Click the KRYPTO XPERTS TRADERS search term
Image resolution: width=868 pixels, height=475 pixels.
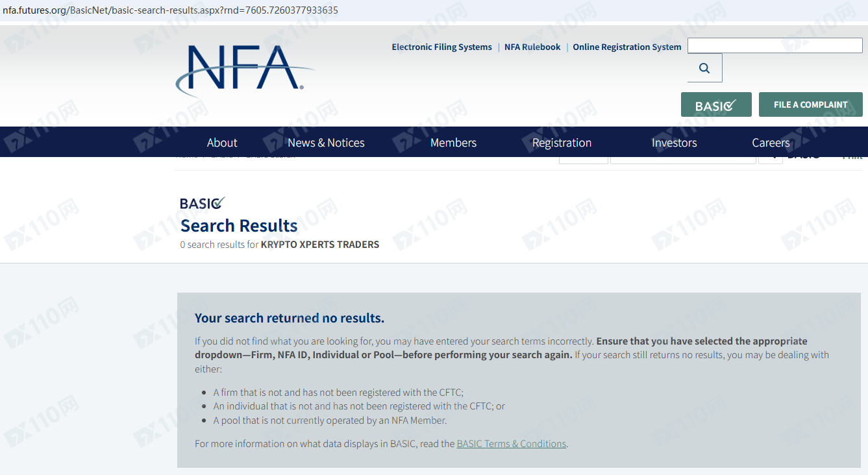coord(320,245)
